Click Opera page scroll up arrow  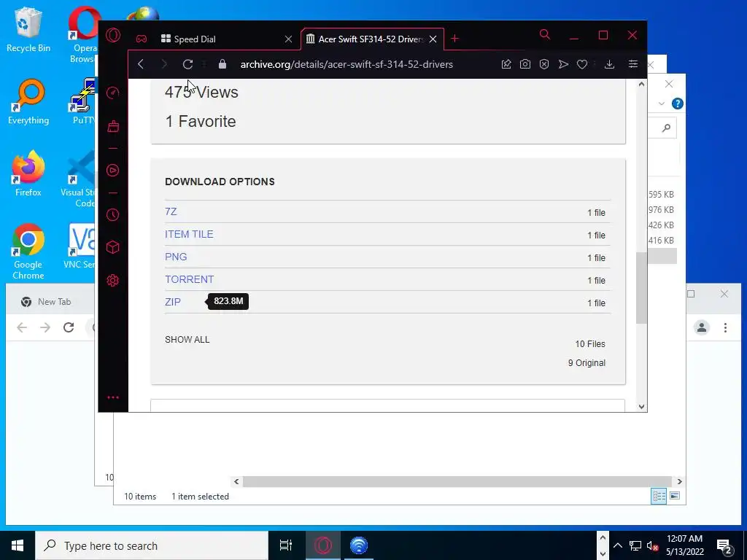641,85
